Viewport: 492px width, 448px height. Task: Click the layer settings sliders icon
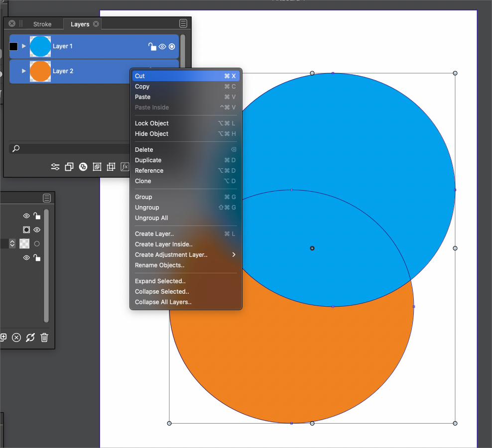point(55,167)
